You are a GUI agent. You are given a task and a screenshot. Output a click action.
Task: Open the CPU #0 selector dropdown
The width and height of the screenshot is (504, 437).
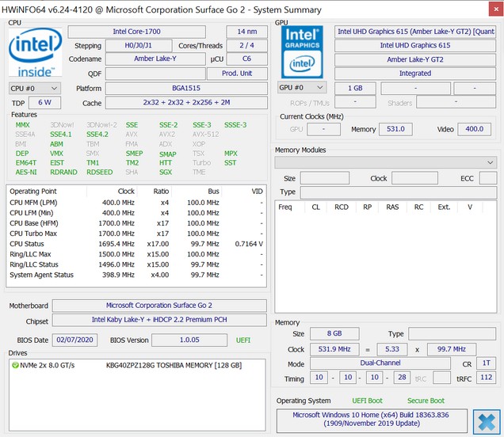pyautogui.click(x=34, y=88)
